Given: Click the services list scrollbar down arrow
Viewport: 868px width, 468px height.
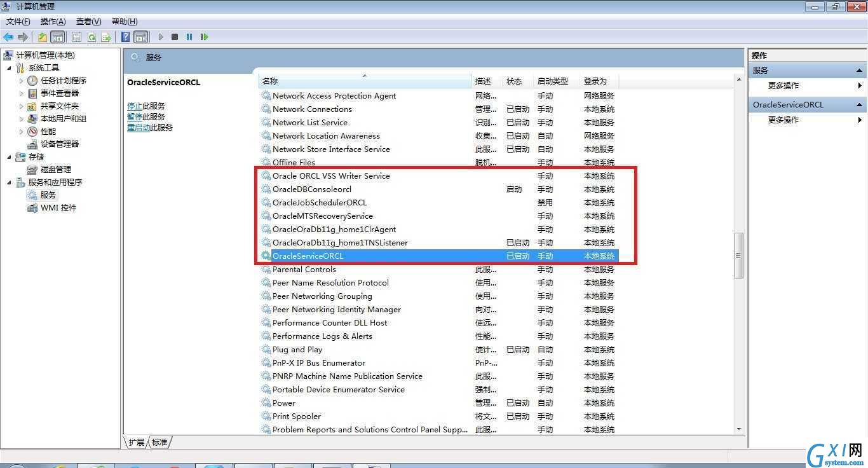Looking at the screenshot, I should click(x=738, y=429).
